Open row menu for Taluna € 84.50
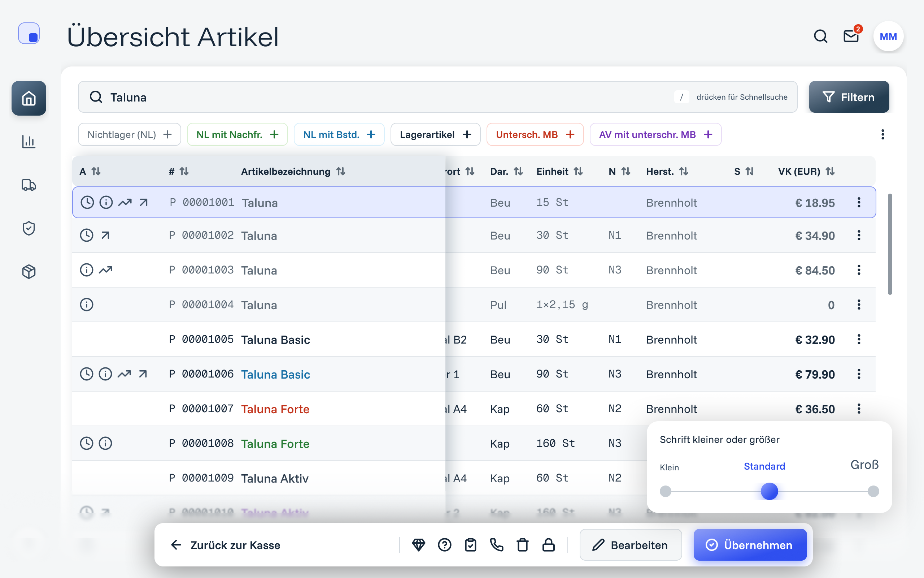This screenshot has width=924, height=578. [x=859, y=270]
